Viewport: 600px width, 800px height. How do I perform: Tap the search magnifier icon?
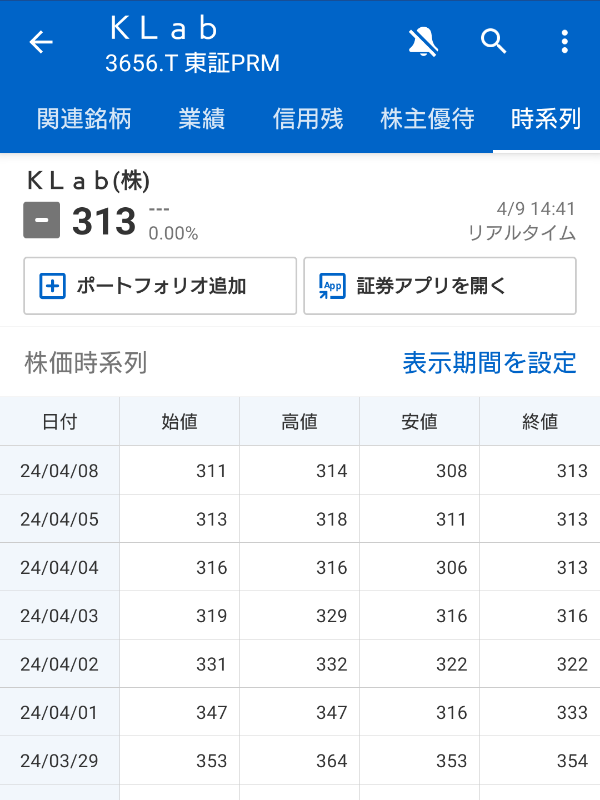[x=494, y=43]
